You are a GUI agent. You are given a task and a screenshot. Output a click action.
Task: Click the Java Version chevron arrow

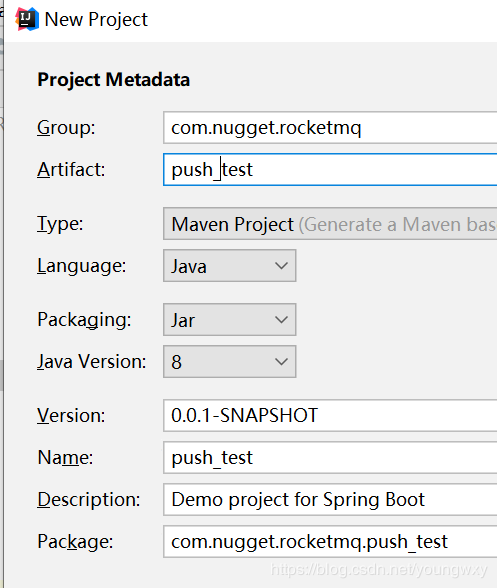(281, 362)
